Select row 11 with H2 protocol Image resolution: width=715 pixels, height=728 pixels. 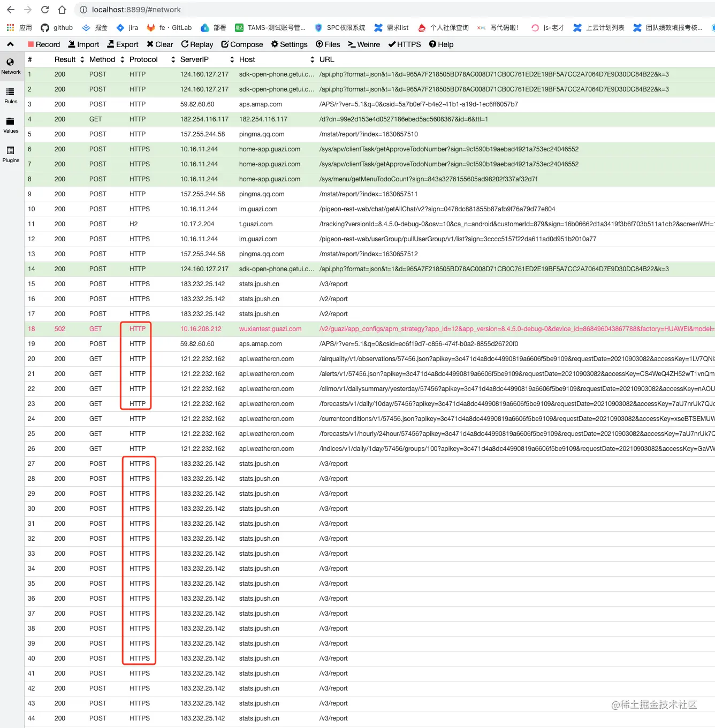click(369, 224)
